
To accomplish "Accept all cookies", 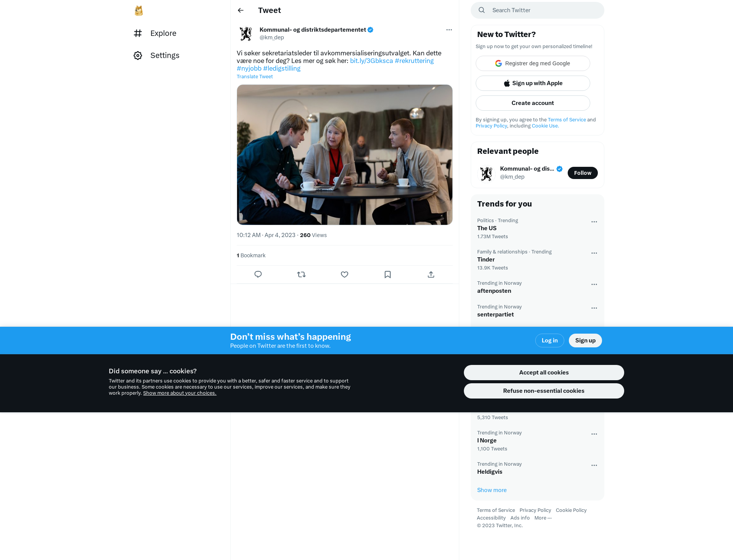I will [544, 373].
